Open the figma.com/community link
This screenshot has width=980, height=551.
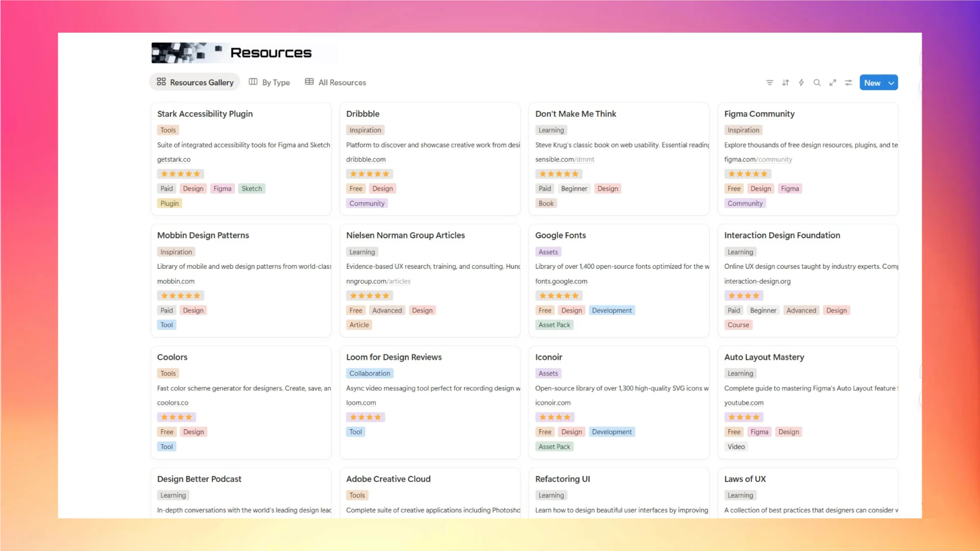tap(758, 159)
